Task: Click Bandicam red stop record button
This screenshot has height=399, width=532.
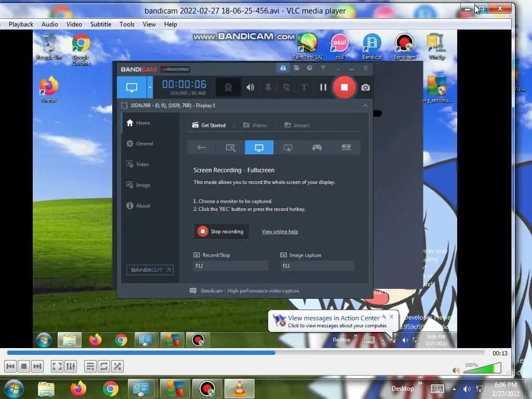Action: pyautogui.click(x=344, y=87)
